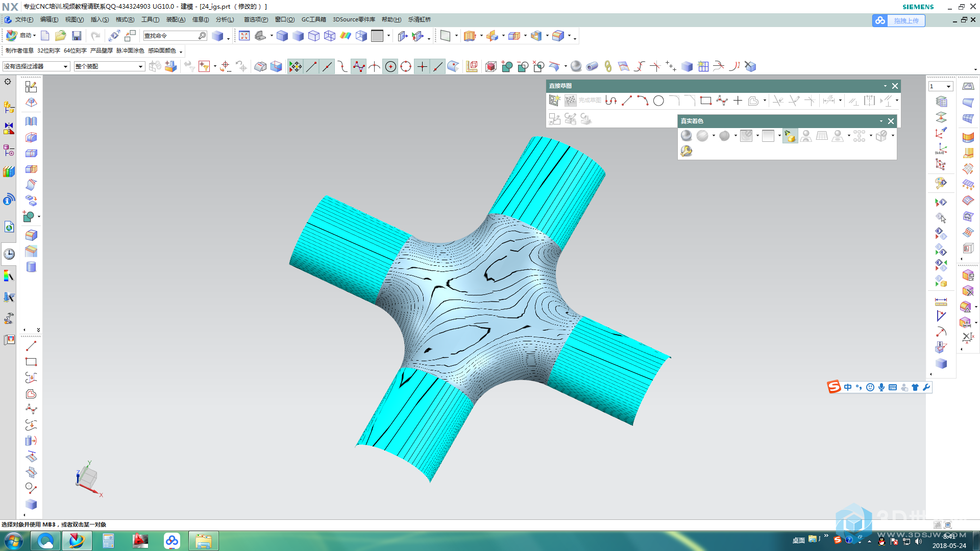Open the 插入(S) menu
980x551 pixels.
click(100, 19)
